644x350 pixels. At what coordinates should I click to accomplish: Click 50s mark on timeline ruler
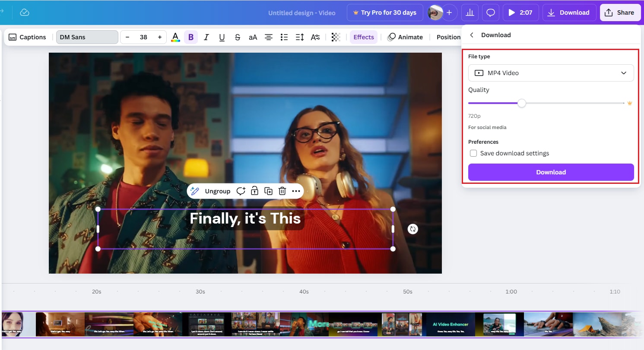(x=408, y=292)
